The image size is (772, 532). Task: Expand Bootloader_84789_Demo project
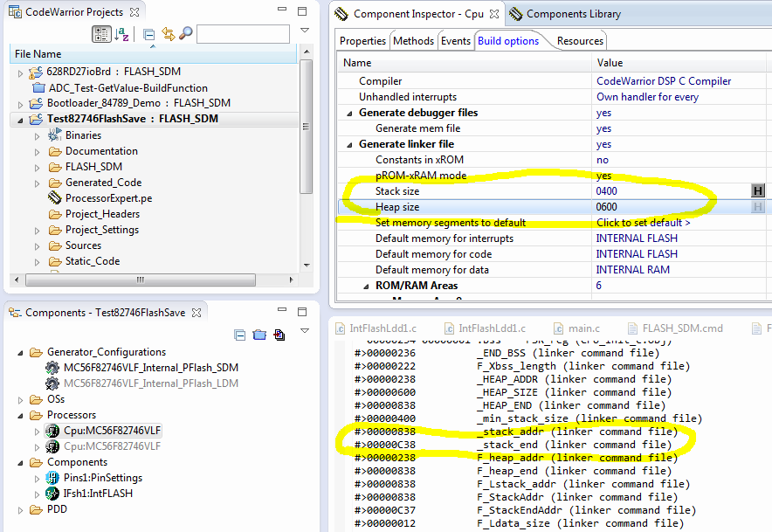coord(20,105)
